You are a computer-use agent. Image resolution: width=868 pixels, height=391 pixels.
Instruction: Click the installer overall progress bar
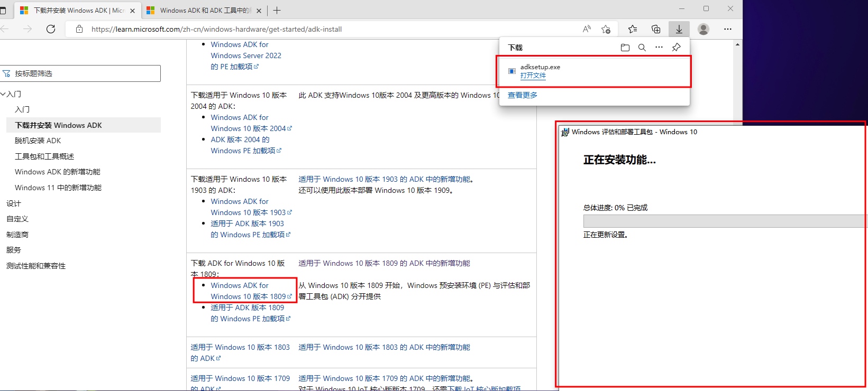[x=725, y=221]
